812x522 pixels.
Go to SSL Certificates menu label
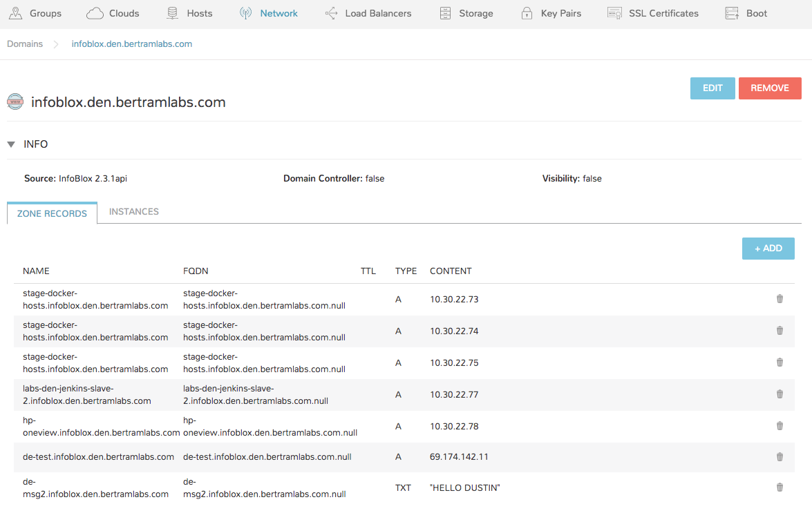click(664, 13)
